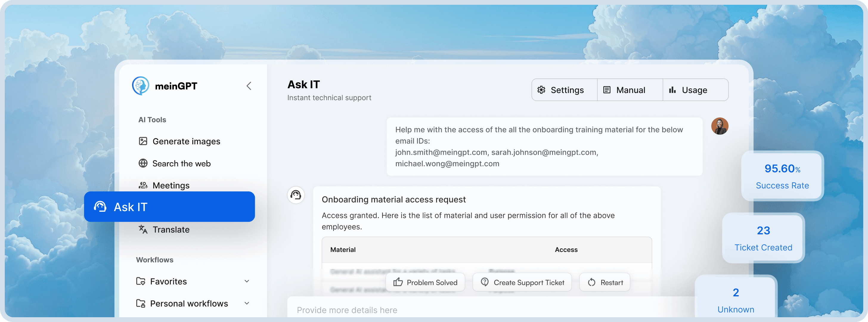Click the 95.60% Success Rate card
This screenshot has width=868, height=322.
[x=782, y=176]
